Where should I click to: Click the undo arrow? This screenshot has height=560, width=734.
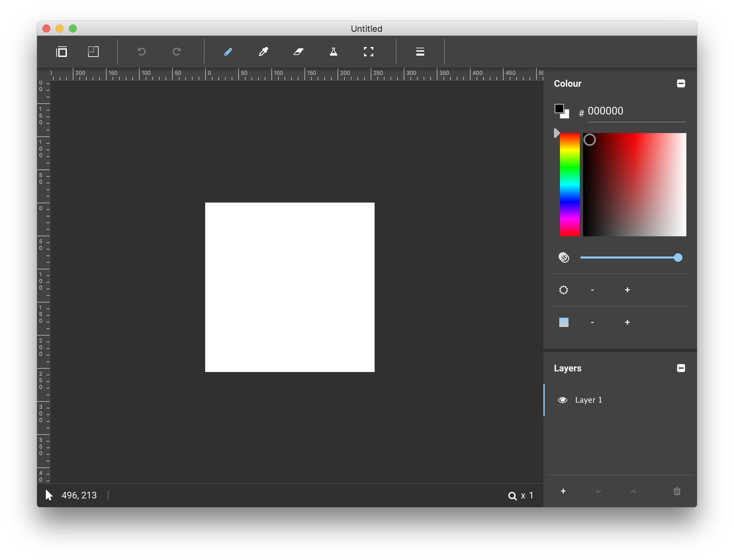[x=141, y=52]
